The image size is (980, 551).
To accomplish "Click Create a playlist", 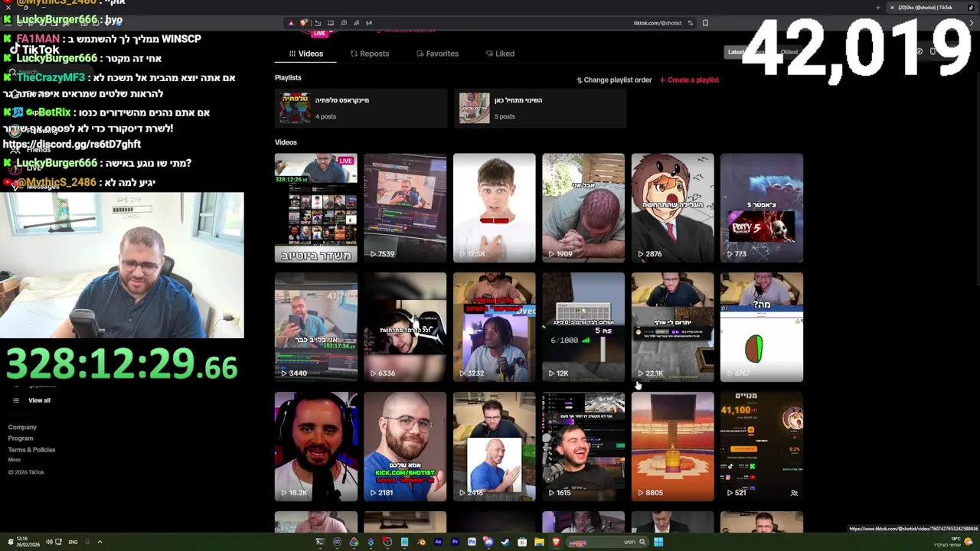I will point(689,80).
